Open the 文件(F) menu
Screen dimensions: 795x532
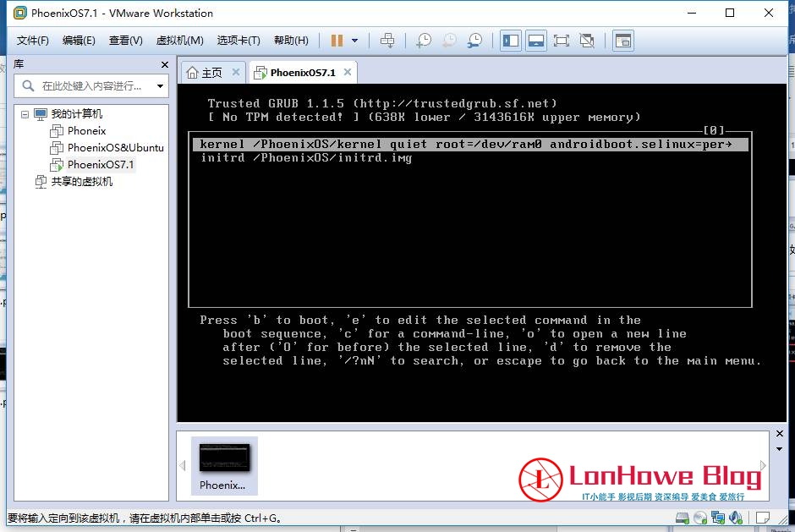33,41
